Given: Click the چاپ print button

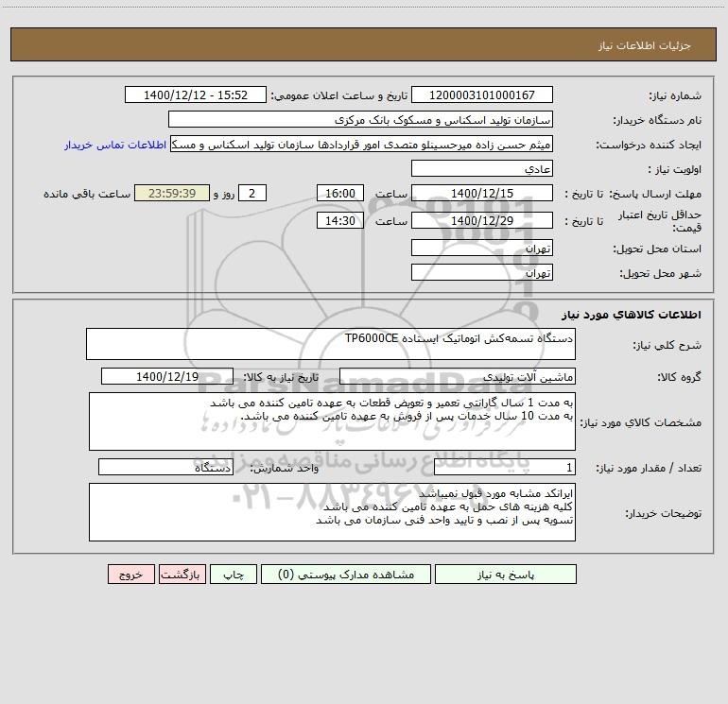Looking at the screenshot, I should (x=234, y=574).
